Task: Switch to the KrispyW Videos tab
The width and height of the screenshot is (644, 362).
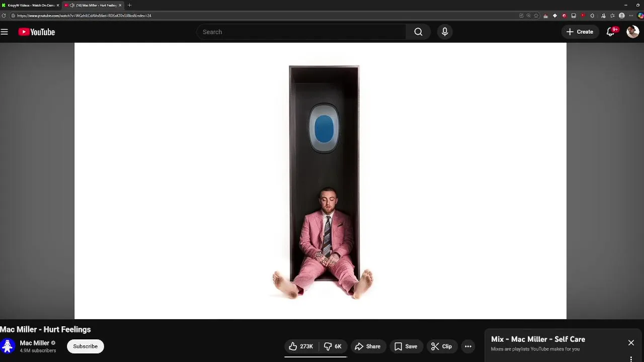Action: coord(30,5)
